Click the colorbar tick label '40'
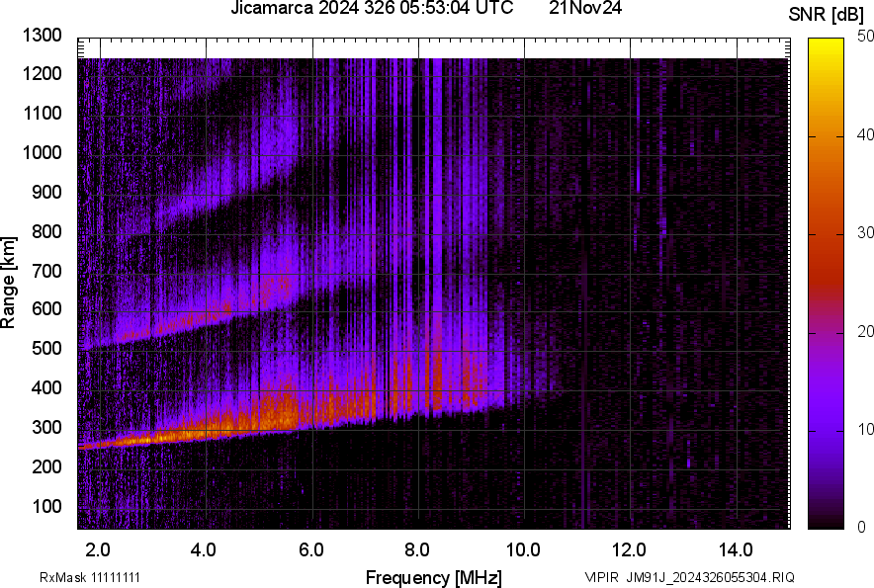Screen dimensions: 874x588 coord(866,134)
